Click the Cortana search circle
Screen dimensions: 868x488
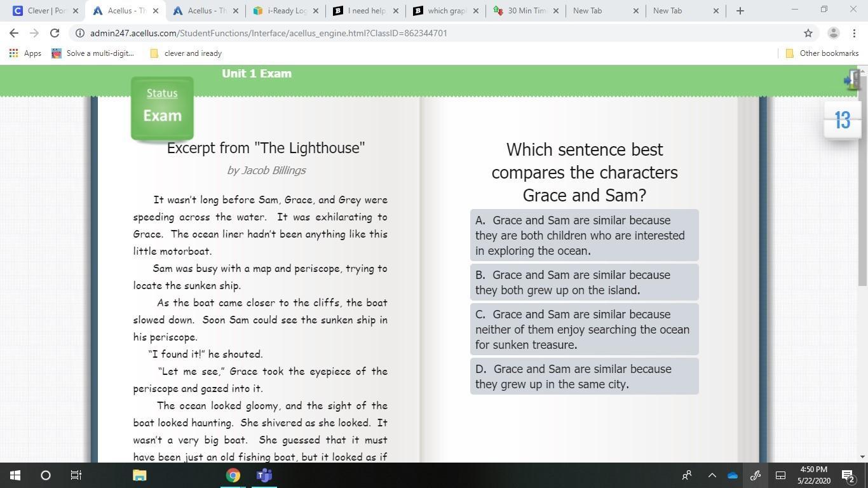click(x=46, y=475)
